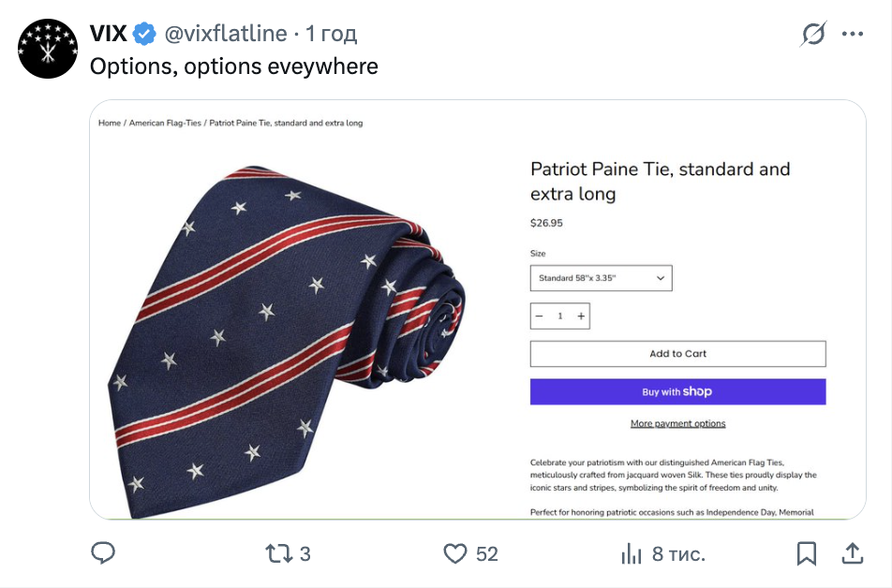Like the post with heart icon
Screen dimensions: 892x588
(455, 553)
